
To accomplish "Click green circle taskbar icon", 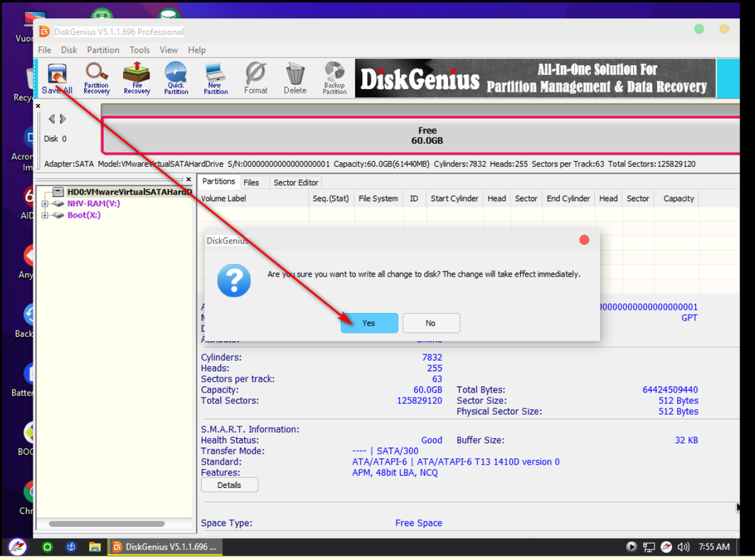I will 47,547.
